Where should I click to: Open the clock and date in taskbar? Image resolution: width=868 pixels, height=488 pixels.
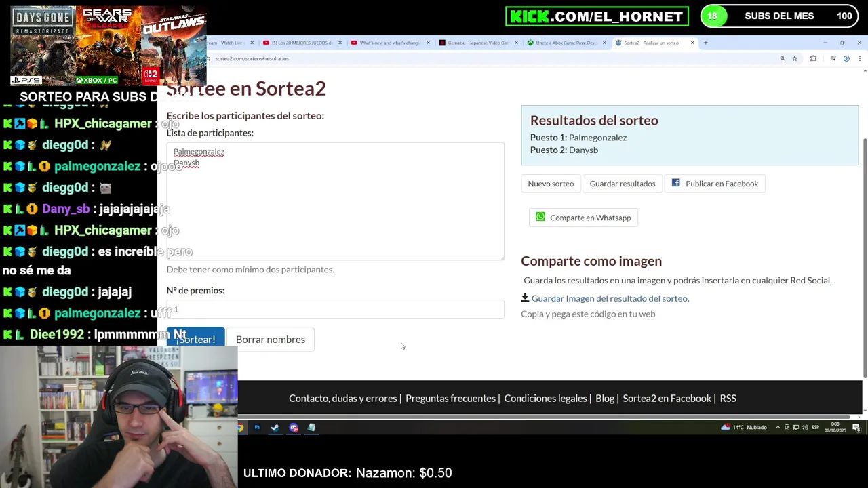(835, 427)
